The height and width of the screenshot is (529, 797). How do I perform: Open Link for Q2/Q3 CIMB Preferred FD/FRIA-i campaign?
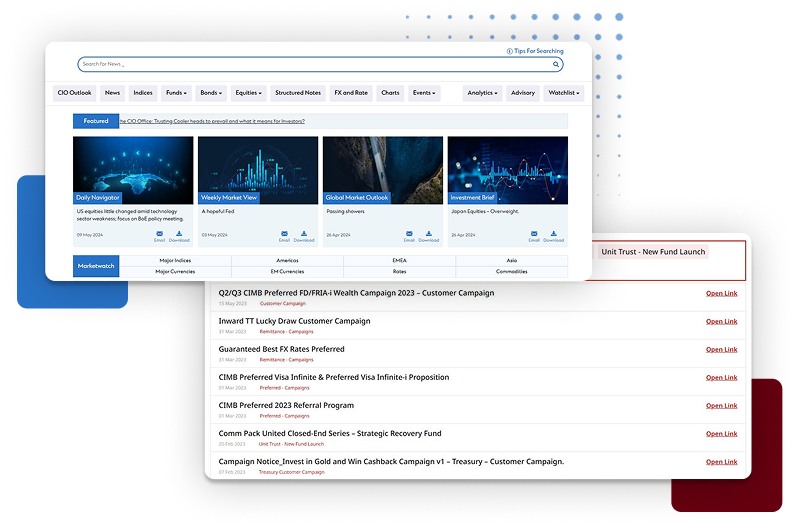[721, 294]
